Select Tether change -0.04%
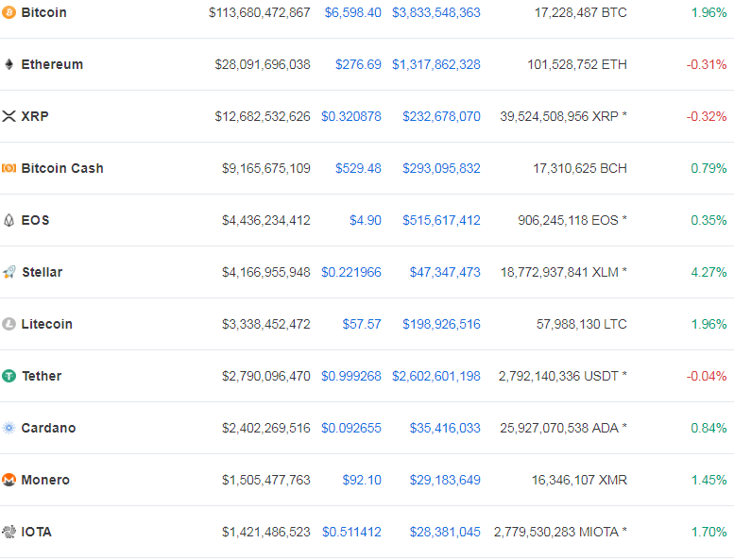This screenshot has width=734, height=560. 707,376
